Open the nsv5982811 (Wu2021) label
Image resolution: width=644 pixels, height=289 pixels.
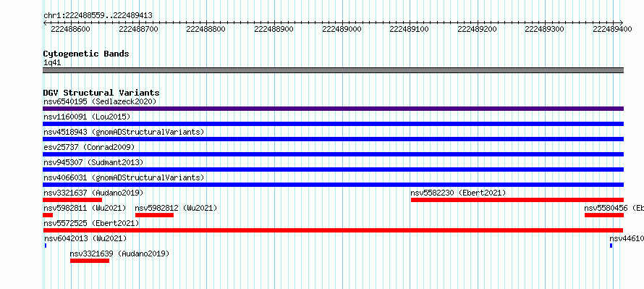[x=85, y=208]
